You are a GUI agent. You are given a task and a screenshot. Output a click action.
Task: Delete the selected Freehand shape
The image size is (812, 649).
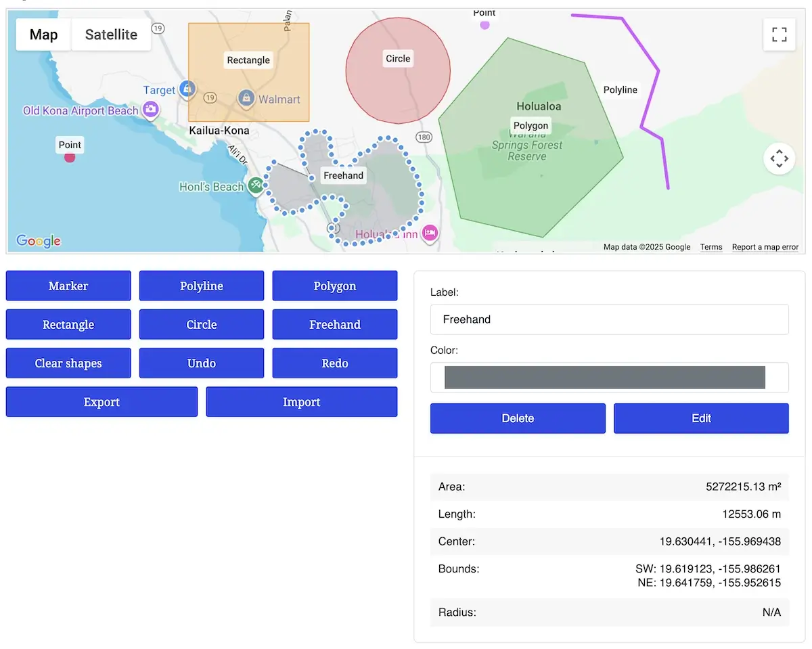pyautogui.click(x=518, y=418)
